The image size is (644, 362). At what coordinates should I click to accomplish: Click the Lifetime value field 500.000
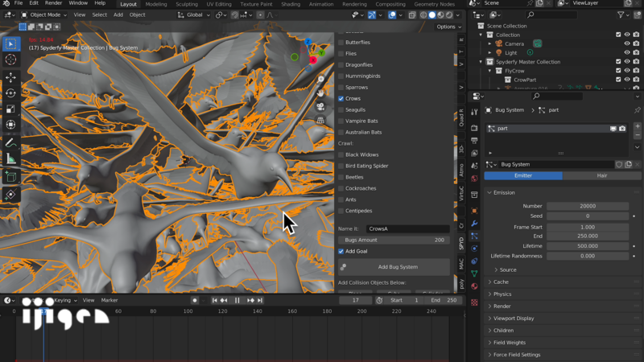[588, 246]
